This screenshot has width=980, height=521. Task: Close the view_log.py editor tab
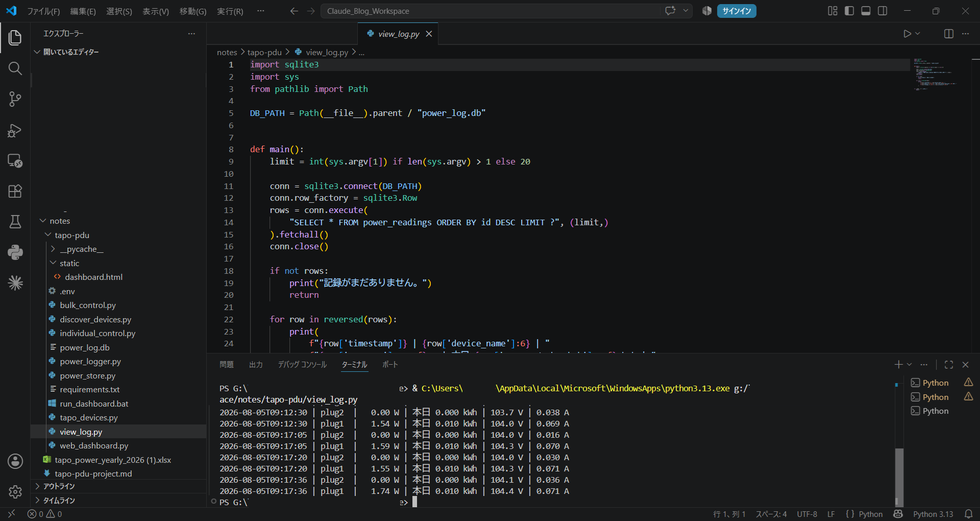pyautogui.click(x=429, y=34)
